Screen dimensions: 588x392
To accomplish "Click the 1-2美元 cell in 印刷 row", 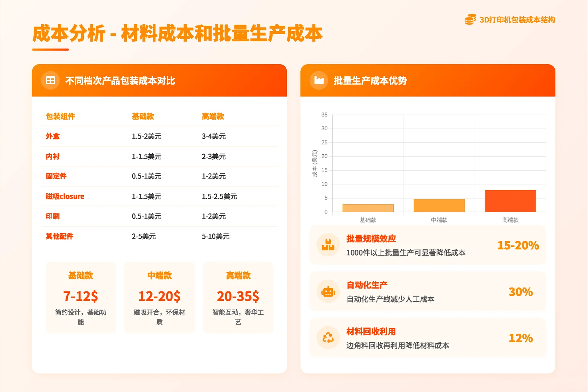I will coord(214,216).
